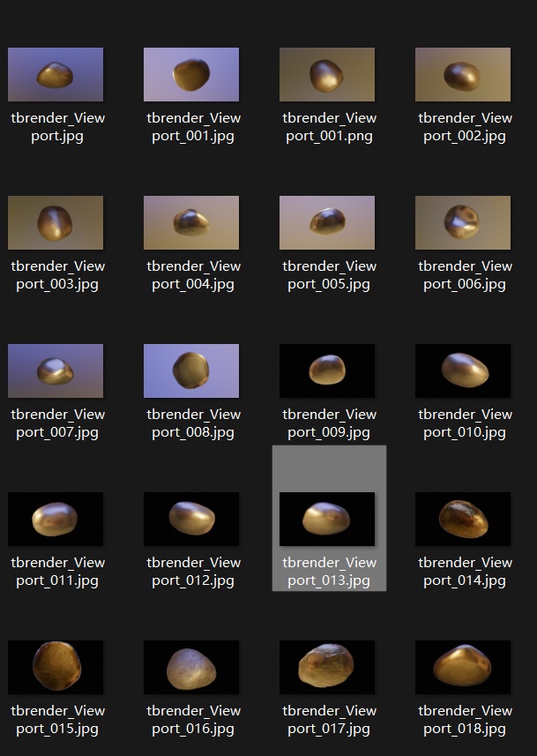This screenshot has height=756, width=537.
Task: Click the file name tbrender_Viewport_002.jpg
Action: point(466,127)
